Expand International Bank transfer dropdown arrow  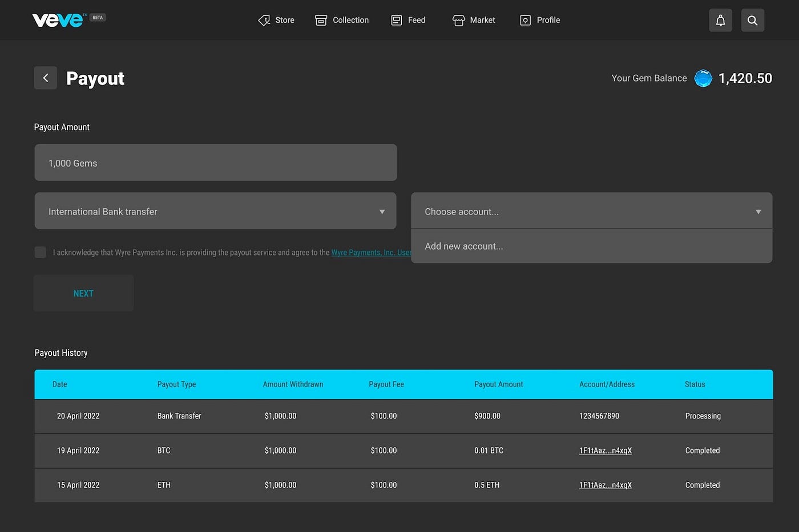[x=382, y=212]
